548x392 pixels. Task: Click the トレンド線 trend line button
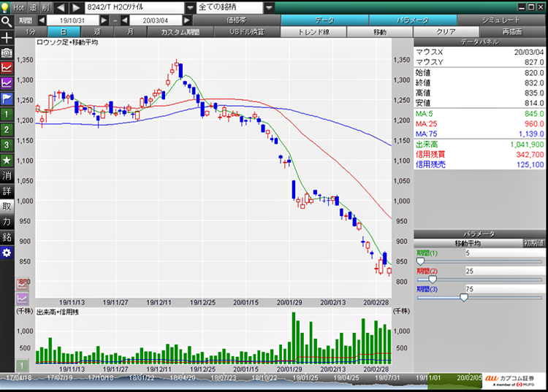pos(313,32)
